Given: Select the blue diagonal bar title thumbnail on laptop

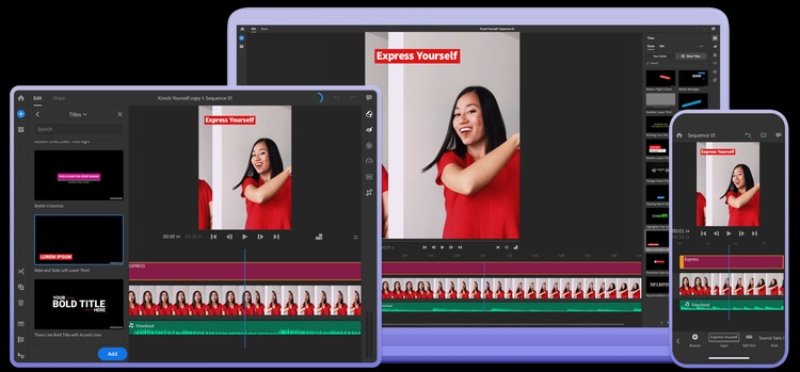Looking at the screenshot, I should pos(693,101).
